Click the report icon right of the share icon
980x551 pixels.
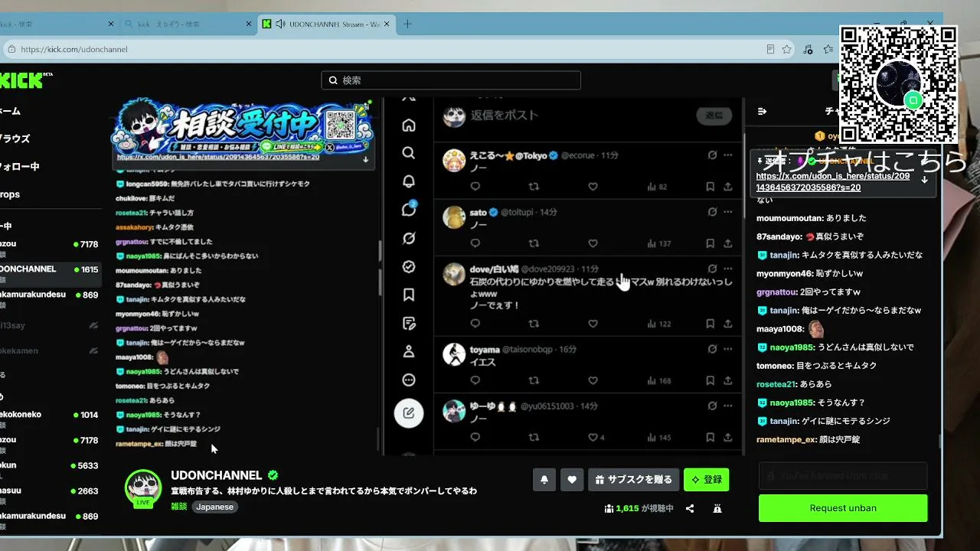[x=717, y=508]
